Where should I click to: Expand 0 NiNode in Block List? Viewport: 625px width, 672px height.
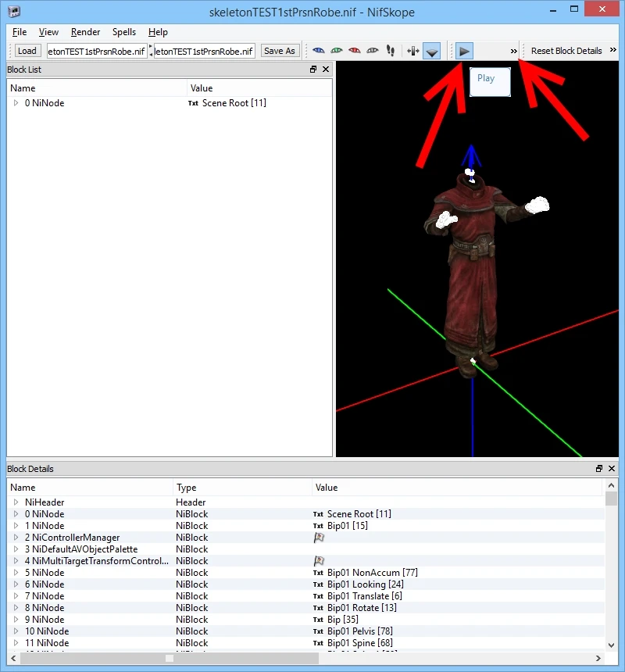click(16, 103)
